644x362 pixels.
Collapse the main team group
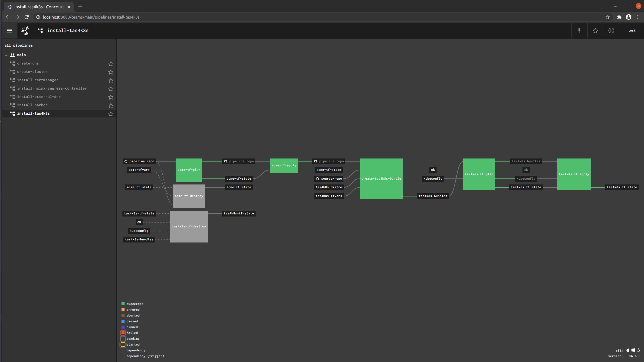[6, 55]
